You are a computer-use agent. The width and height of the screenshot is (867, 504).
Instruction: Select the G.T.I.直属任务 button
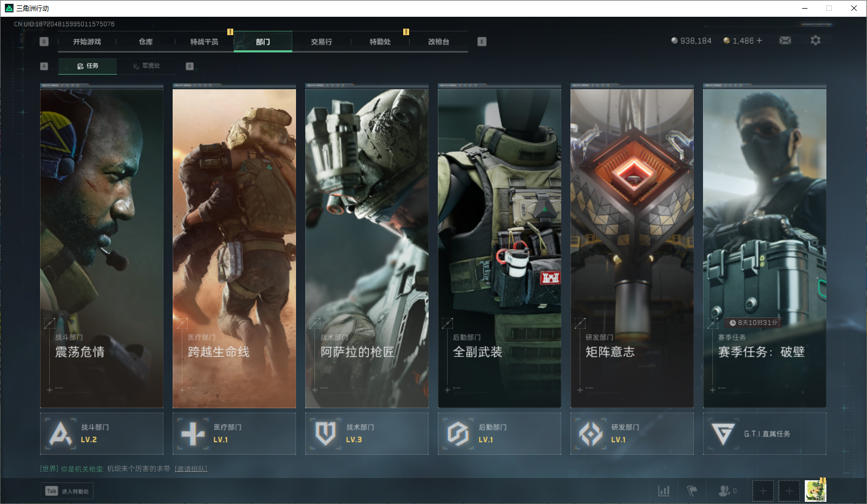pyautogui.click(x=765, y=434)
